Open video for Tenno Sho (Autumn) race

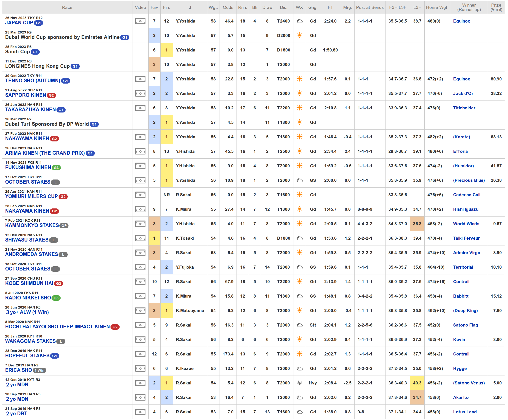click(140, 79)
